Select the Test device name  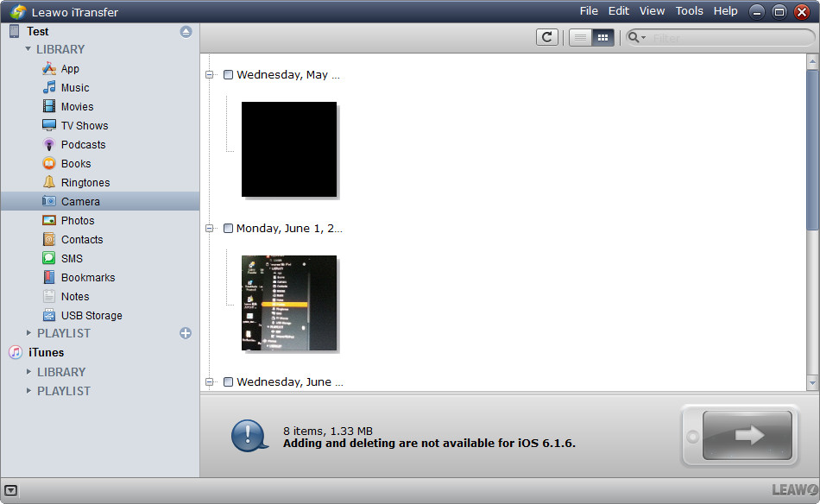click(x=38, y=31)
